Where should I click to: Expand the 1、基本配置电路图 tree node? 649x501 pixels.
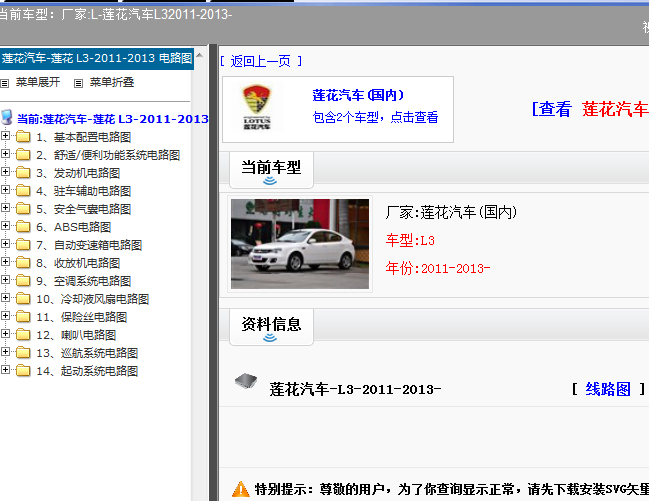tap(5, 135)
